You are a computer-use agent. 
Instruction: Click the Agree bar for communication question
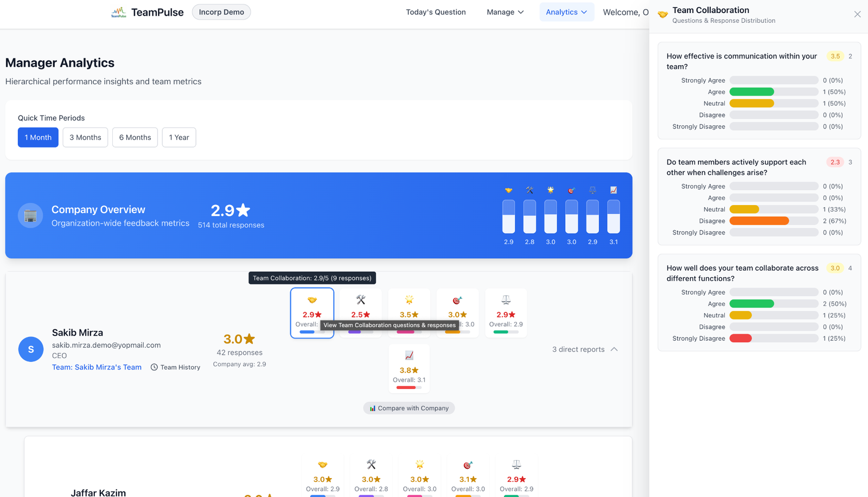point(774,92)
